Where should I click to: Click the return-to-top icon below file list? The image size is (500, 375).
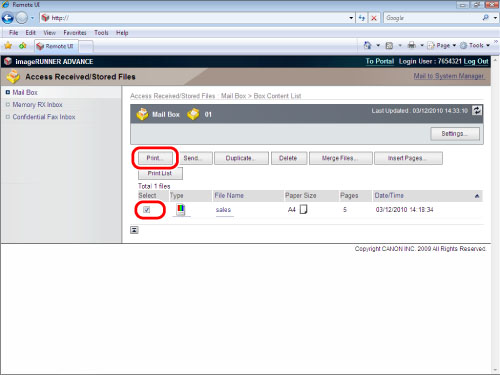coord(134,230)
